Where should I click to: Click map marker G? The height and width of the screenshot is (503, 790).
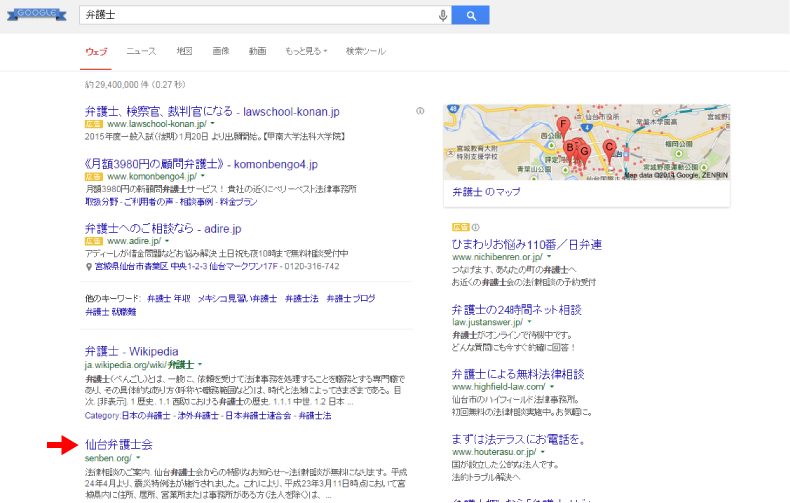click(584, 152)
